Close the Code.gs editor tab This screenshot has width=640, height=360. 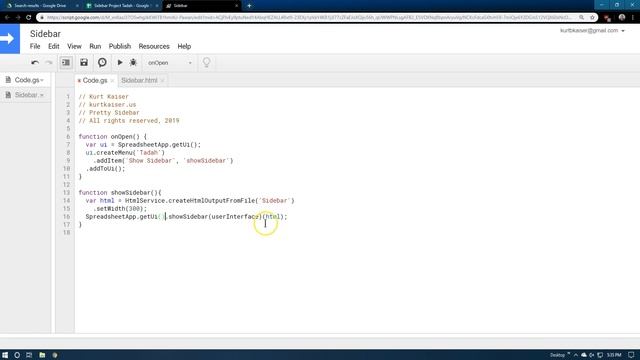[x=112, y=81]
